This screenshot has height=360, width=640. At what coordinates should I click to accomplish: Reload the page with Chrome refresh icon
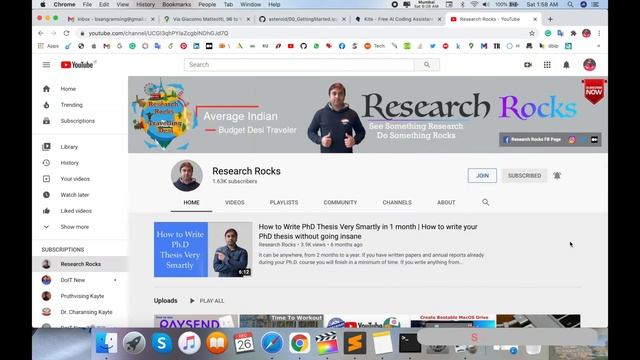coord(66,33)
